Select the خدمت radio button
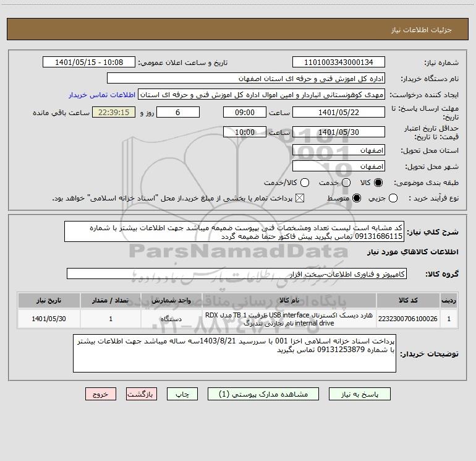Image resolution: width=476 pixels, height=461 pixels. tap(346, 183)
